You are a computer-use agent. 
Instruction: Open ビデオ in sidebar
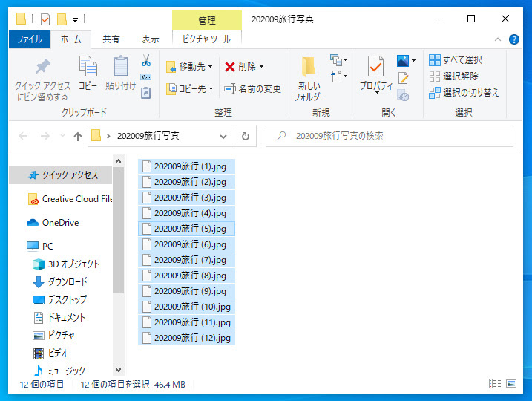50,353
